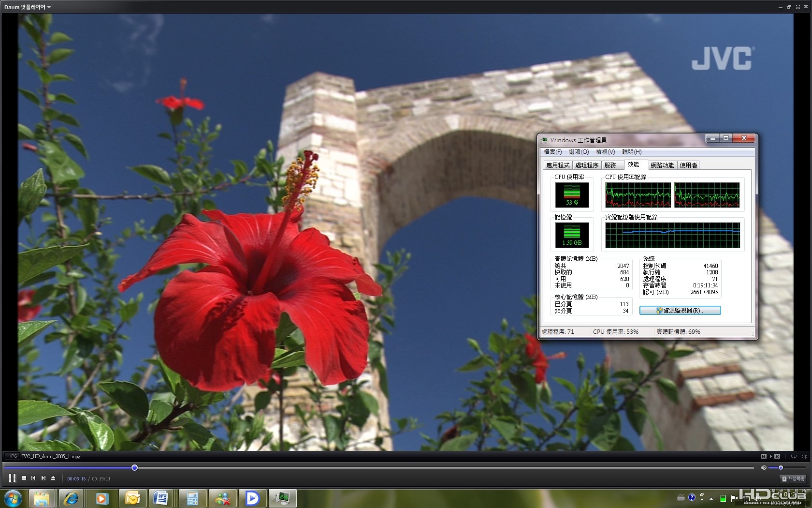The height and width of the screenshot is (508, 812).
Task: Open the 재생목록 playlist button
Action: click(x=793, y=478)
